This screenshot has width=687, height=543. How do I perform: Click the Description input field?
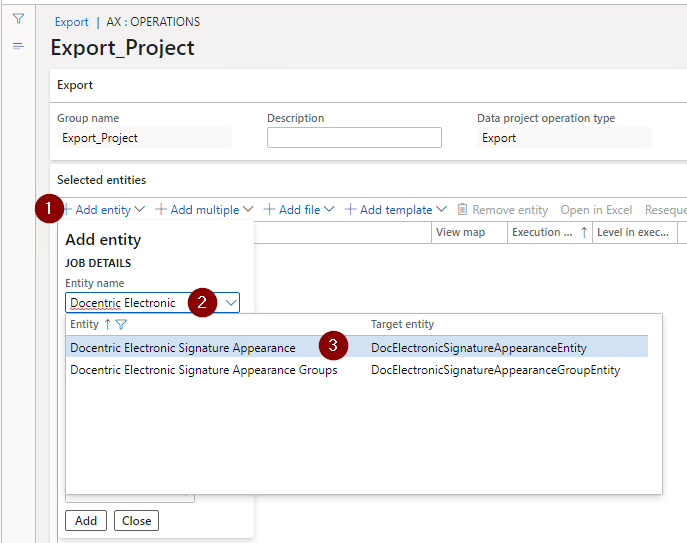tap(354, 138)
